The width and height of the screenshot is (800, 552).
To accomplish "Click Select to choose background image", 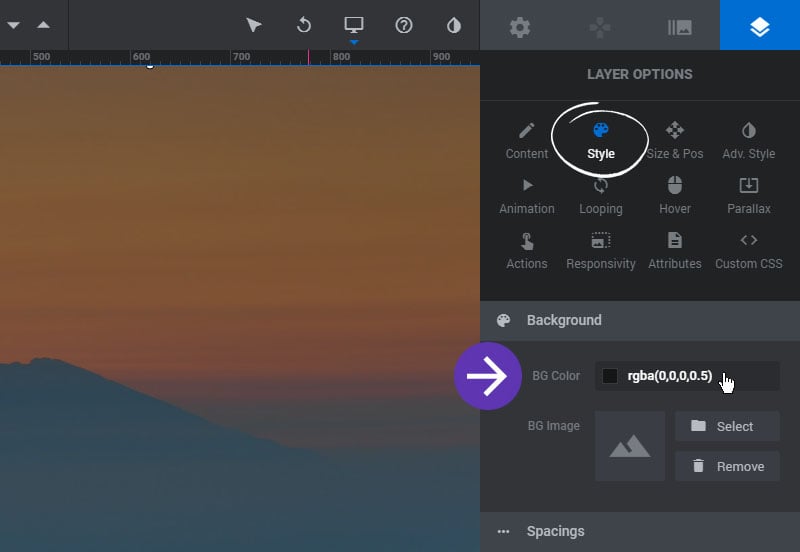I will (x=727, y=426).
